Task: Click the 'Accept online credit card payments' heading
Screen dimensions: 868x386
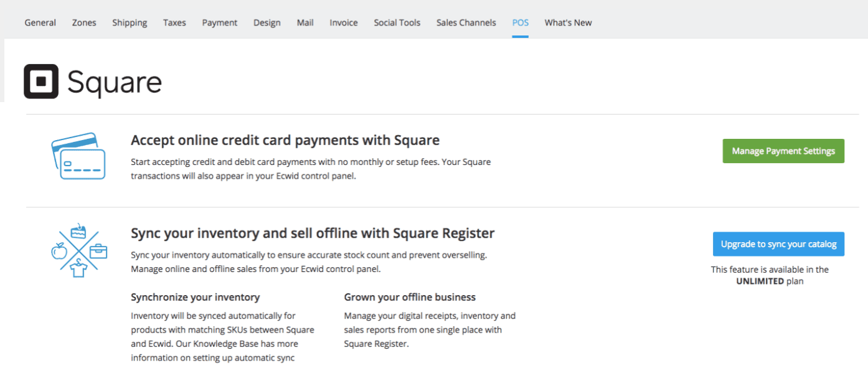Action: (285, 140)
